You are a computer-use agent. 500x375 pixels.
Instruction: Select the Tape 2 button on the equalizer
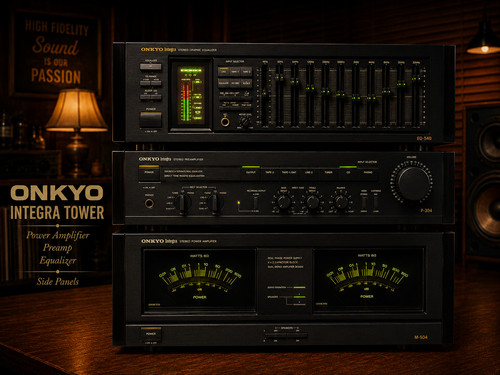click(x=246, y=71)
